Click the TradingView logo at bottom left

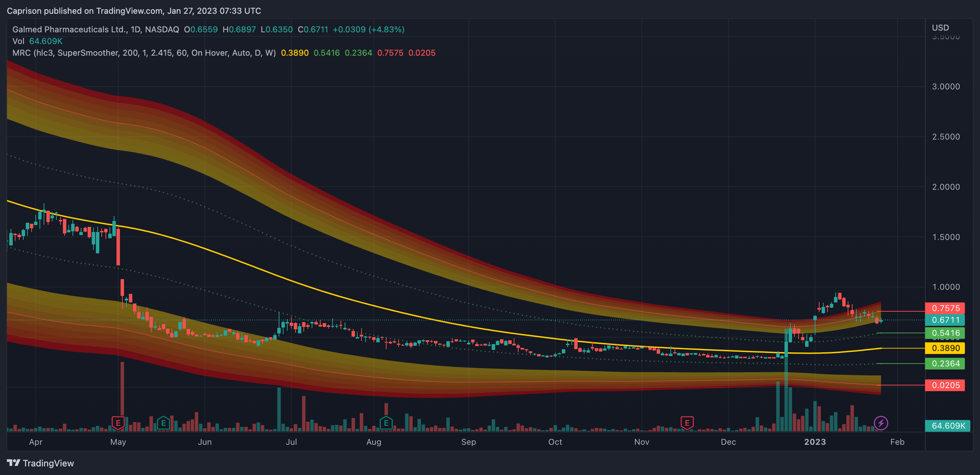[40, 463]
